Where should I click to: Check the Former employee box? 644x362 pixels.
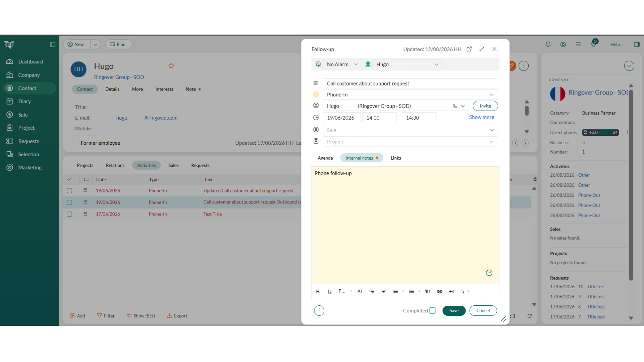75,143
